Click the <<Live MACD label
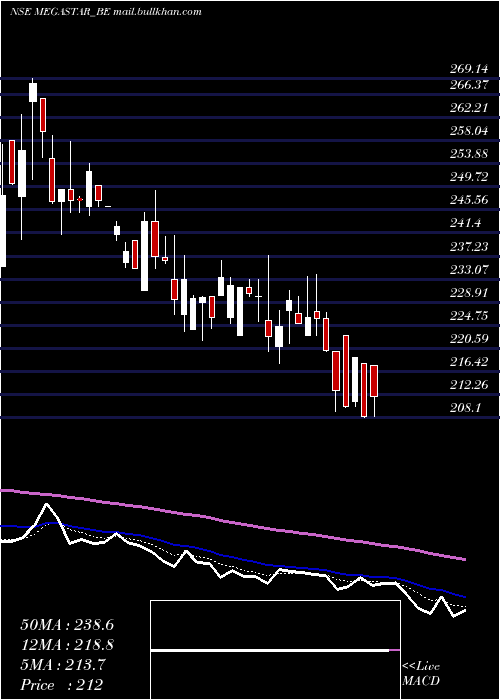 421,674
